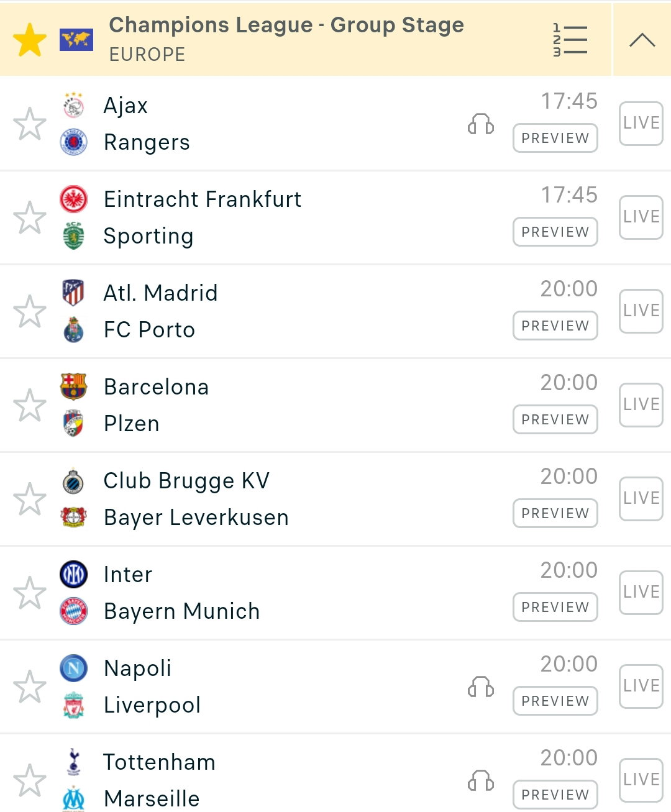Open standings table icon in league header
Screen dimensions: 671x812
click(570, 40)
